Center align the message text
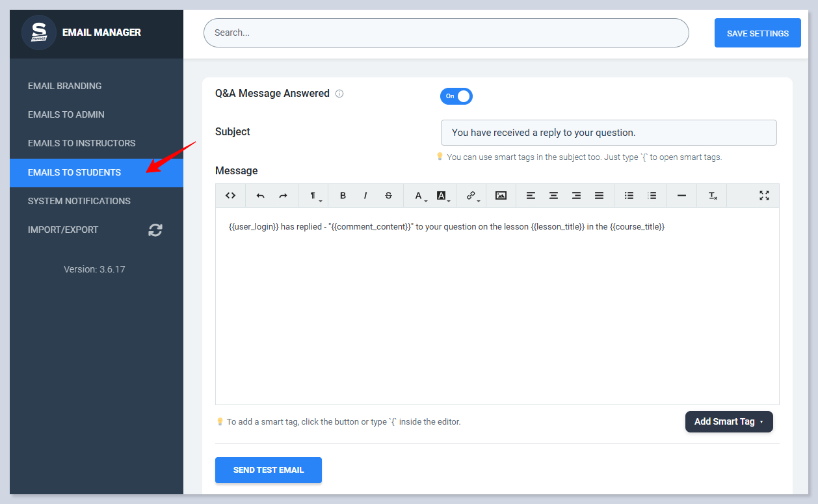The width and height of the screenshot is (818, 504). click(x=553, y=196)
